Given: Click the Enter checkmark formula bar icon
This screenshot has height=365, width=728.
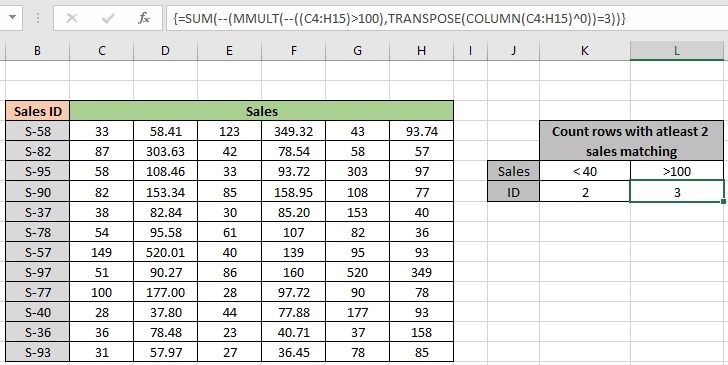Looking at the screenshot, I should pyautogui.click(x=108, y=19).
